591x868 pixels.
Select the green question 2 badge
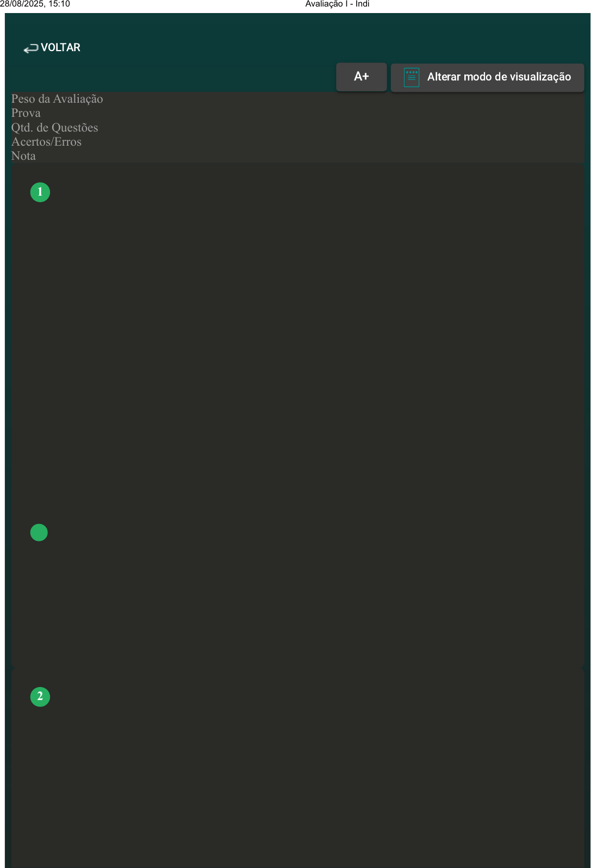40,697
